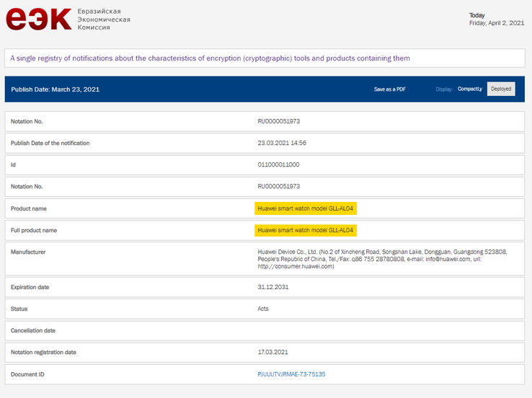The height and width of the screenshot is (398, 532).
Task: Click the Manufacturer field label
Action: [28, 252]
